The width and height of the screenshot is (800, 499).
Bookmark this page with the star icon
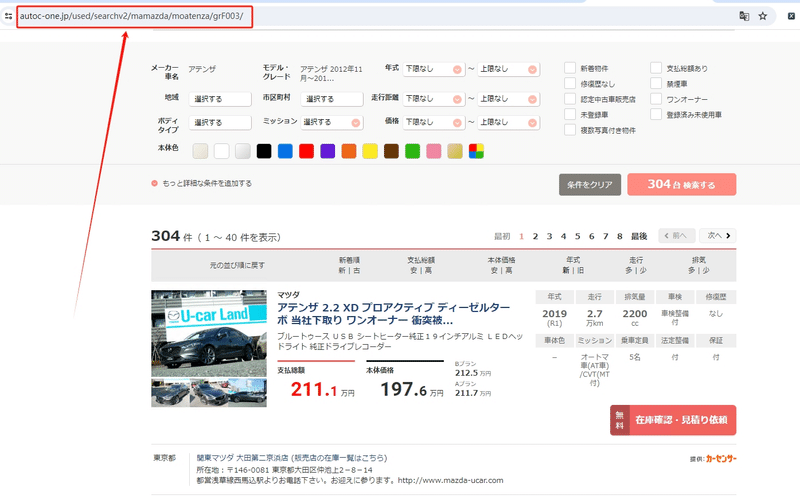tap(763, 16)
